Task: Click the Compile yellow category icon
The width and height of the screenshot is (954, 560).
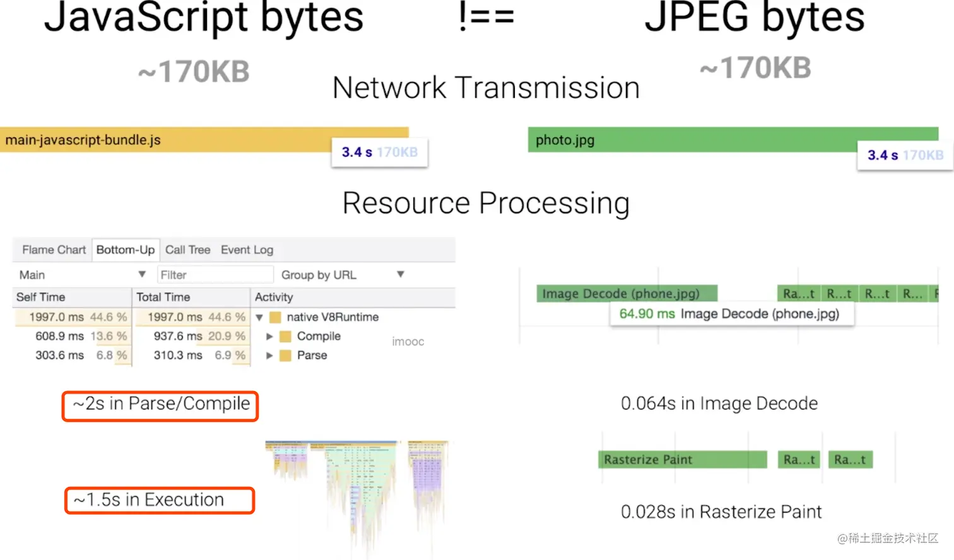Action: click(x=285, y=337)
